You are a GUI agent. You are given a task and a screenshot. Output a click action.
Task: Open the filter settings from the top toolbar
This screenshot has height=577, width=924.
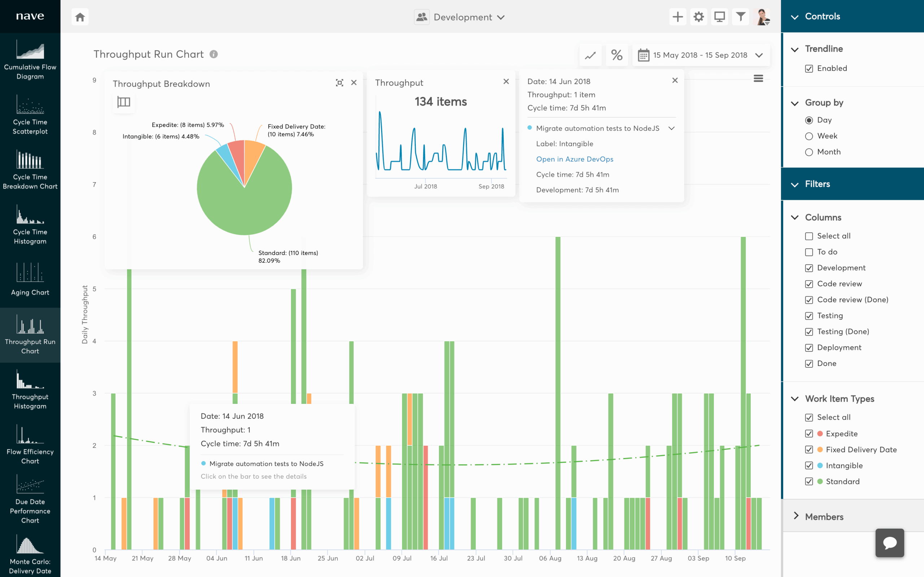point(740,17)
